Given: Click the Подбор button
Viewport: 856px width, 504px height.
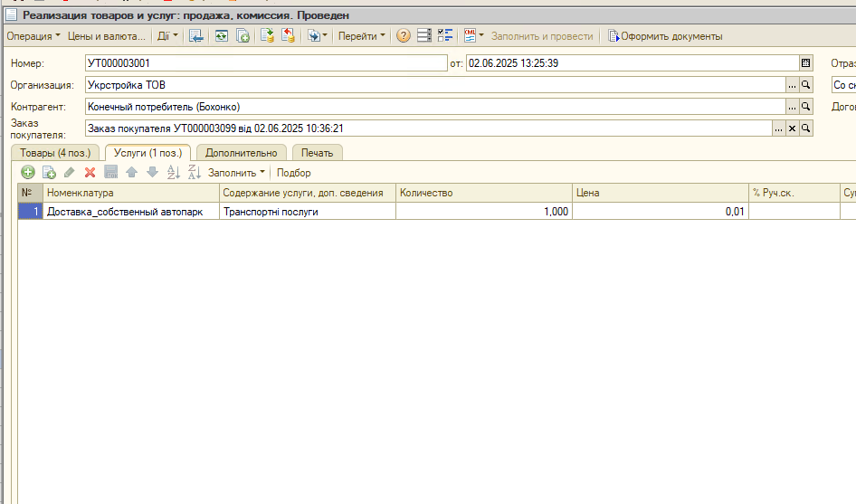Looking at the screenshot, I should (x=294, y=173).
